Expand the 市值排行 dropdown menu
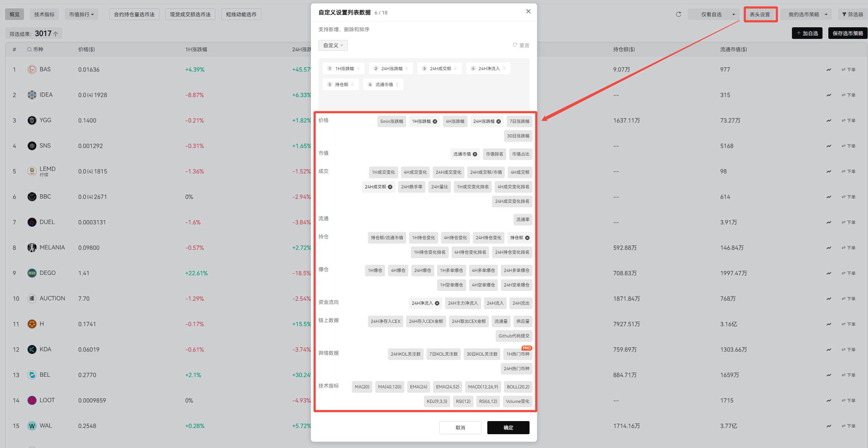 point(82,15)
